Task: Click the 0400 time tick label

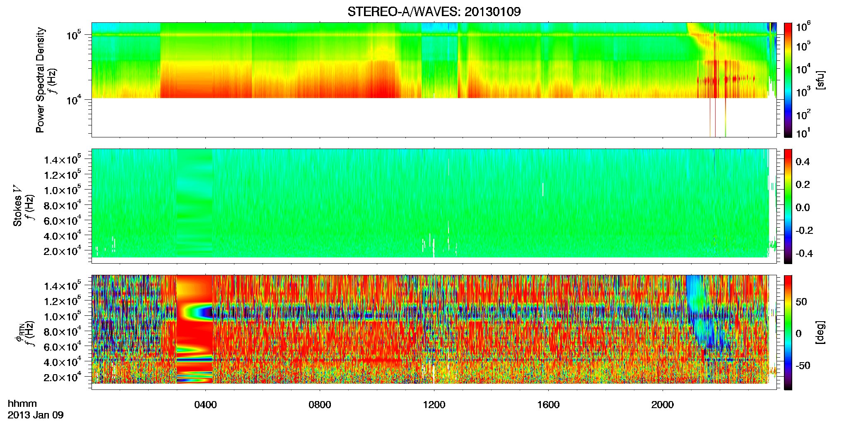Action: coord(205,405)
